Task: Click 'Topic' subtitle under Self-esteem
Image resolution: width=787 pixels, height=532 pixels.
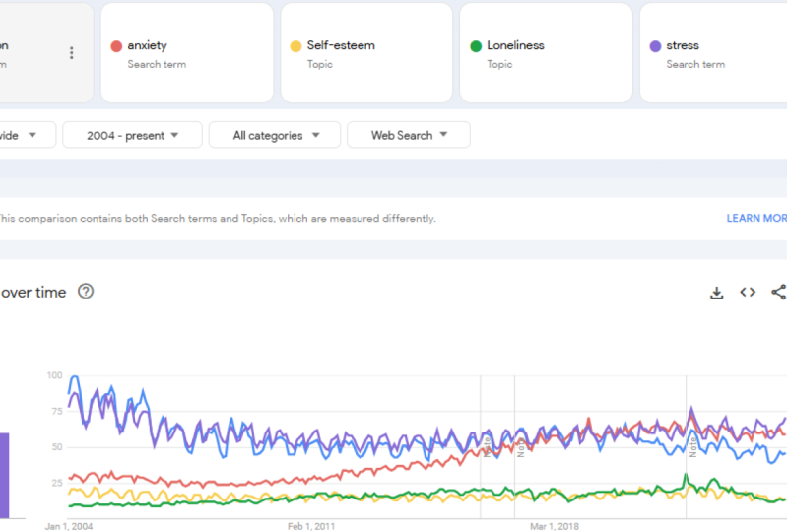Action: (x=320, y=64)
